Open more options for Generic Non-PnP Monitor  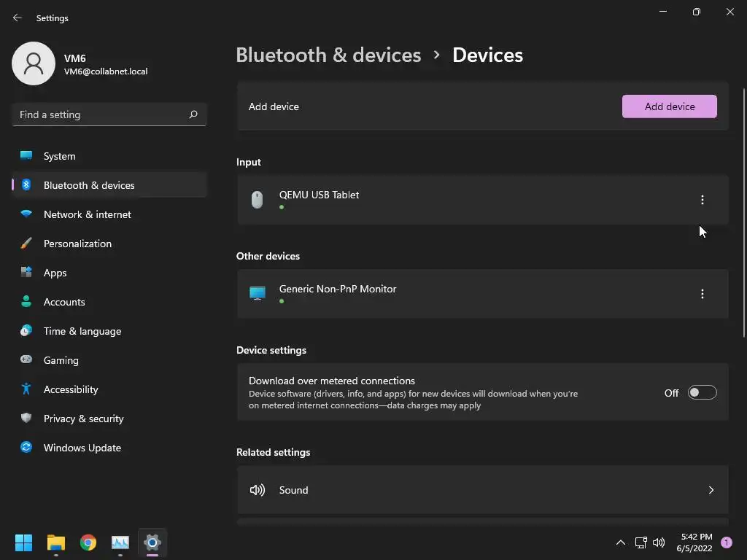703,294
